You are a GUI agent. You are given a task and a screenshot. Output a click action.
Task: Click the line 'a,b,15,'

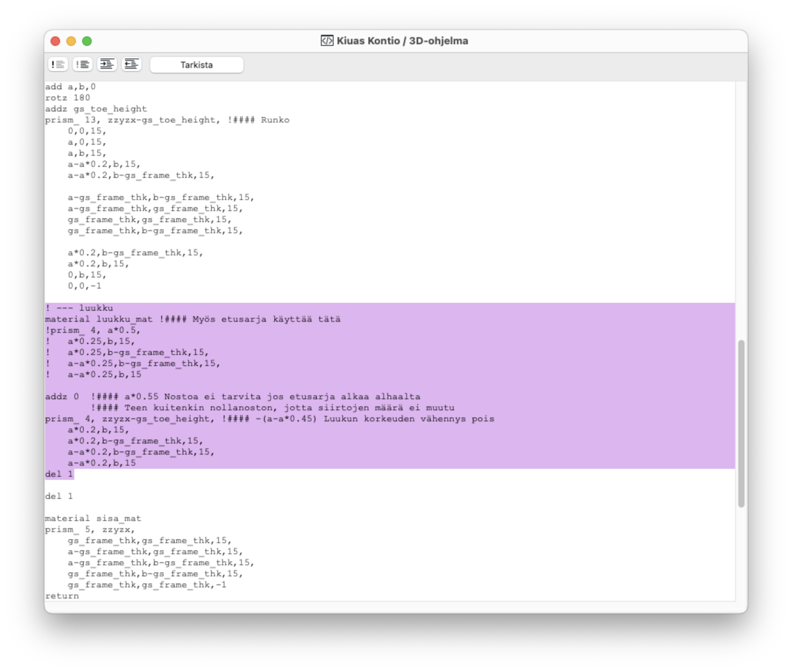tap(87, 153)
